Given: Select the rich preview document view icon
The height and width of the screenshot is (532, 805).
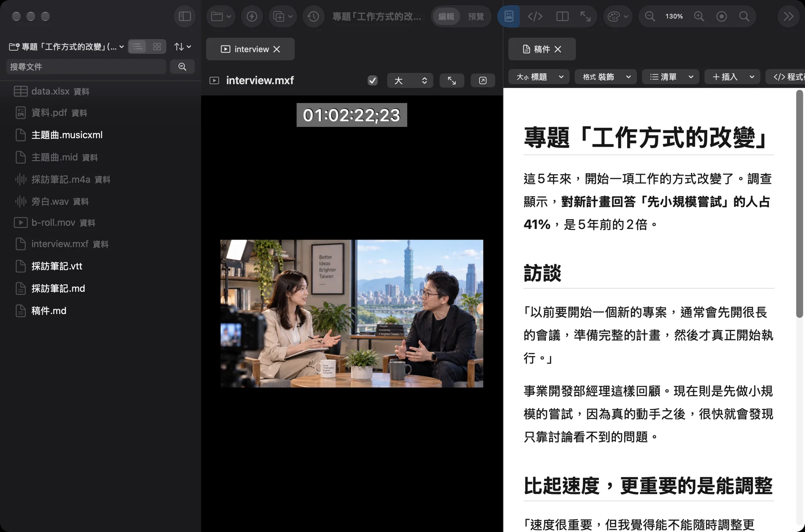Looking at the screenshot, I should [509, 16].
